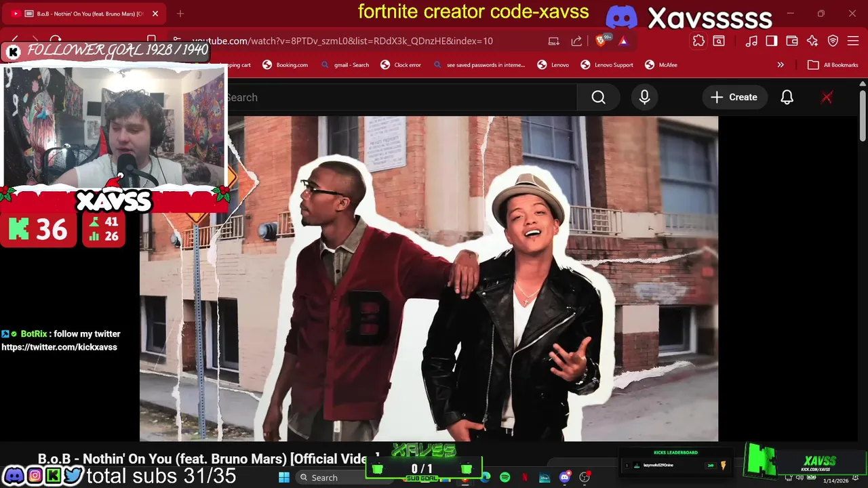Open All Bookmarks folder

click(x=833, y=65)
